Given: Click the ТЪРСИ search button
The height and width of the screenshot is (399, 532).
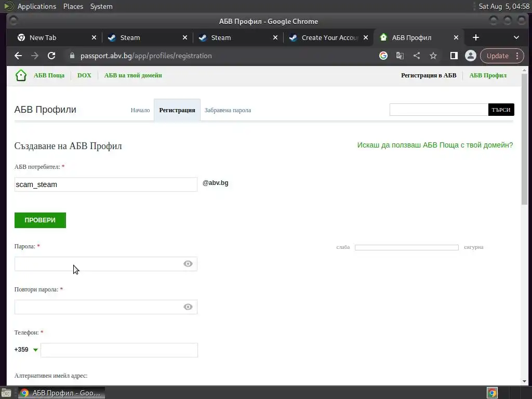Looking at the screenshot, I should (501, 110).
